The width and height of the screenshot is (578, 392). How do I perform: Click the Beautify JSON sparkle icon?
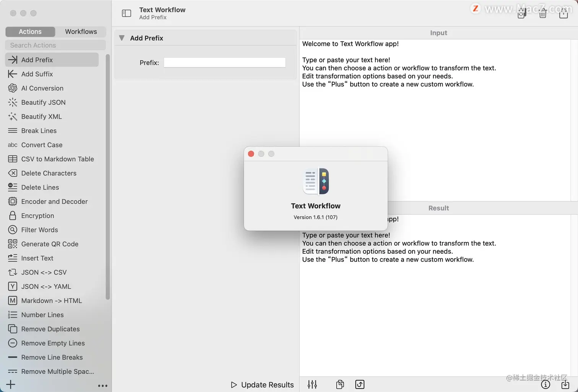tap(13, 102)
